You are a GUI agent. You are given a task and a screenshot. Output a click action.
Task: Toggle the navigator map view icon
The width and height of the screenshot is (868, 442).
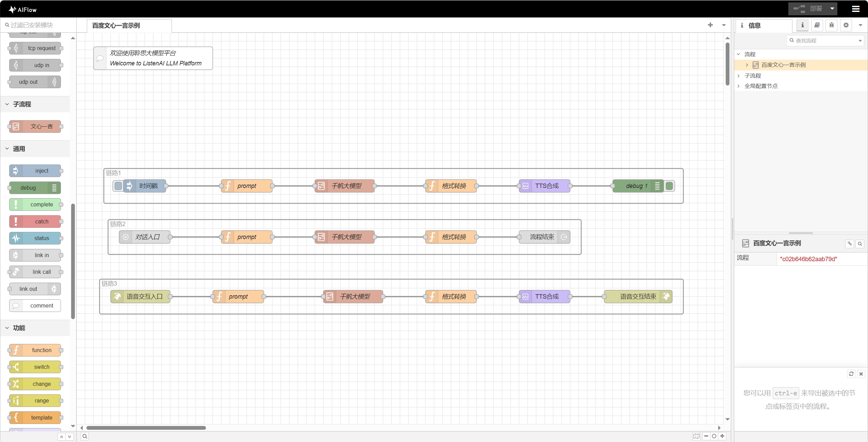(x=696, y=436)
